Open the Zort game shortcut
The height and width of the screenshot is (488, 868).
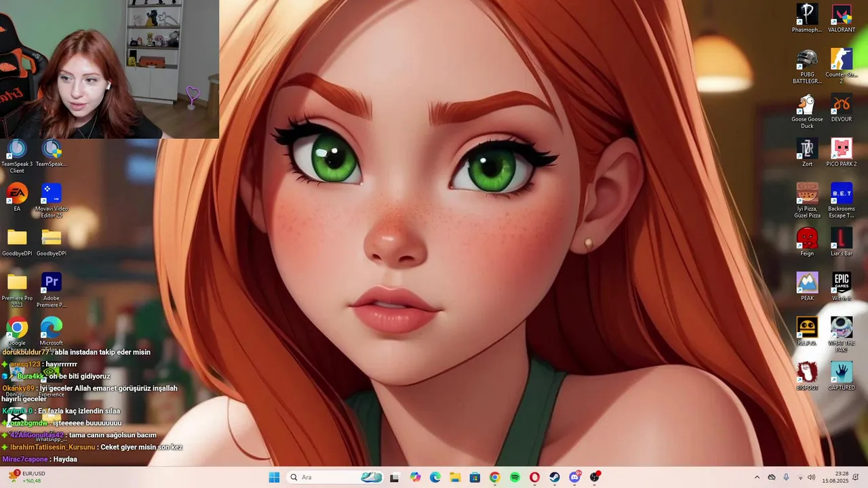pyautogui.click(x=807, y=152)
